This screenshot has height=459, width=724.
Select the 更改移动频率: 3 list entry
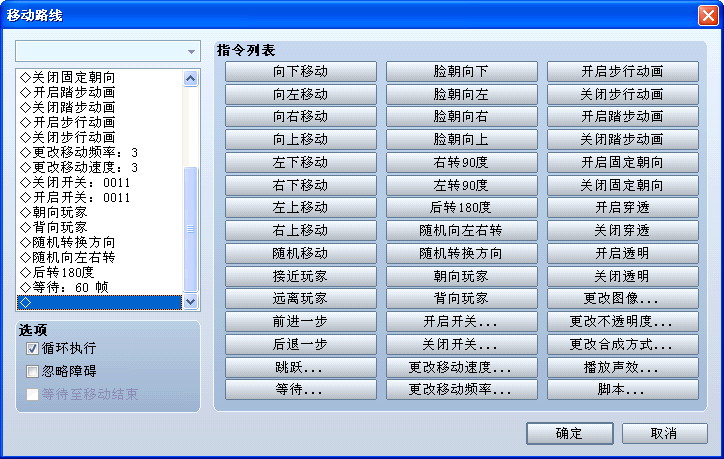click(99, 152)
